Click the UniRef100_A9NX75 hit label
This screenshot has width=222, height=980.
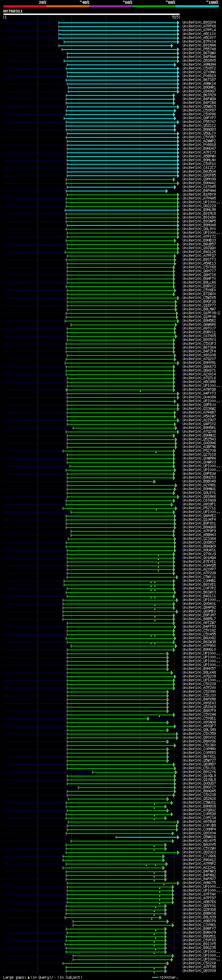pyautogui.click(x=199, y=883)
